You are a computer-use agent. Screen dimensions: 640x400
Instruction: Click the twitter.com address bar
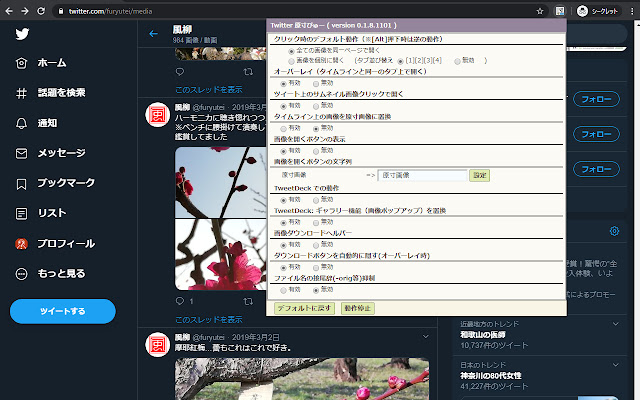pos(298,11)
